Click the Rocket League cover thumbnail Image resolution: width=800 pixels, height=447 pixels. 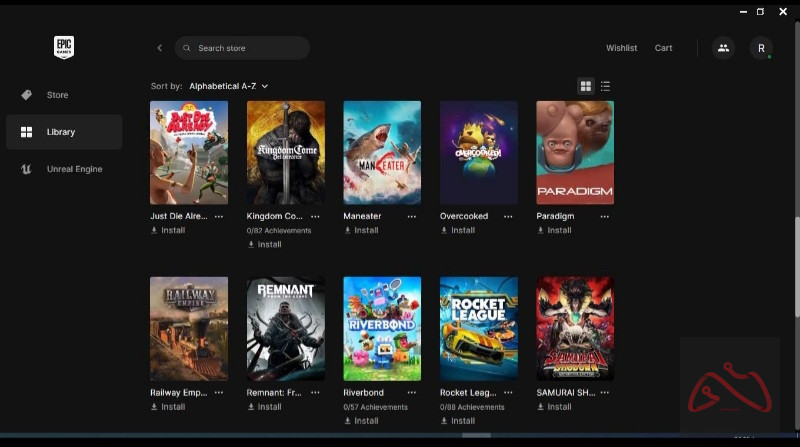tap(479, 328)
